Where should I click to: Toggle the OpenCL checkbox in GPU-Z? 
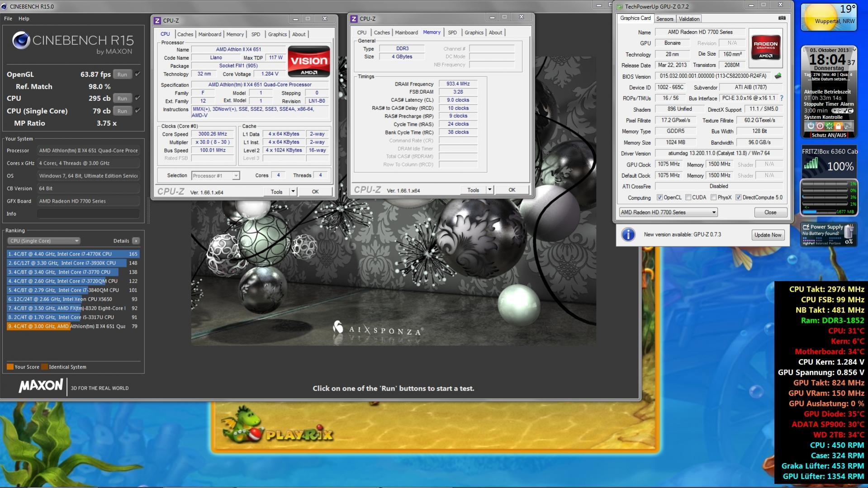(659, 197)
